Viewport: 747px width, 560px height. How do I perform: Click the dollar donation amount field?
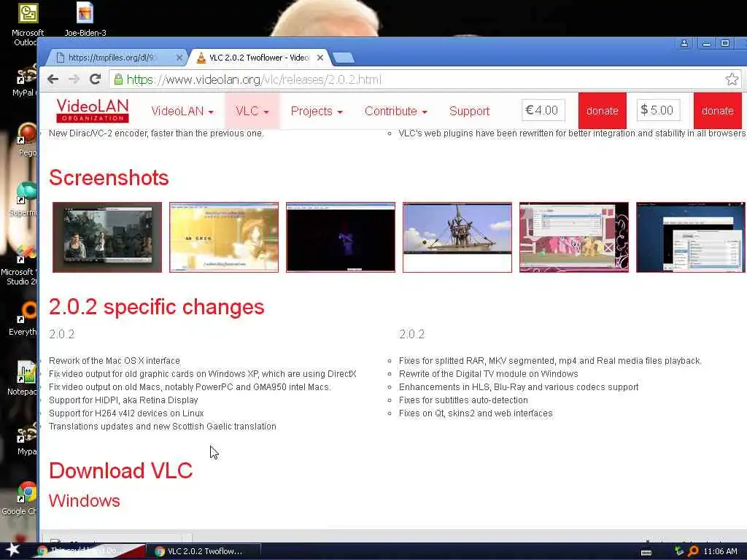[659, 110]
